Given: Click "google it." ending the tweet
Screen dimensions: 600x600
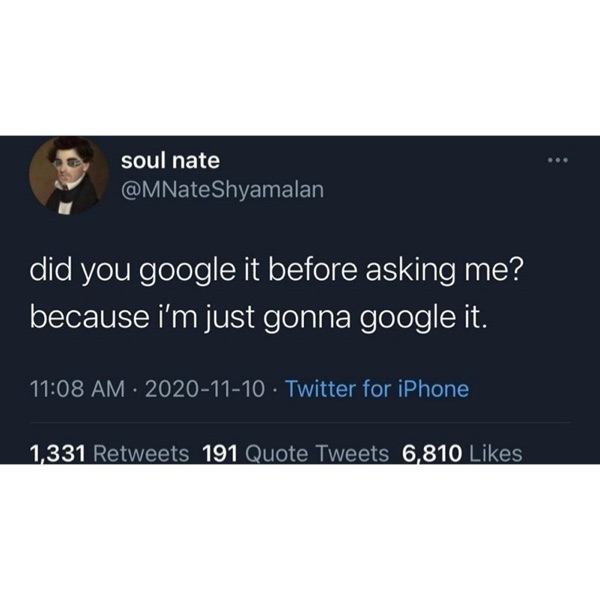Looking at the screenshot, I should pyautogui.click(x=433, y=318).
